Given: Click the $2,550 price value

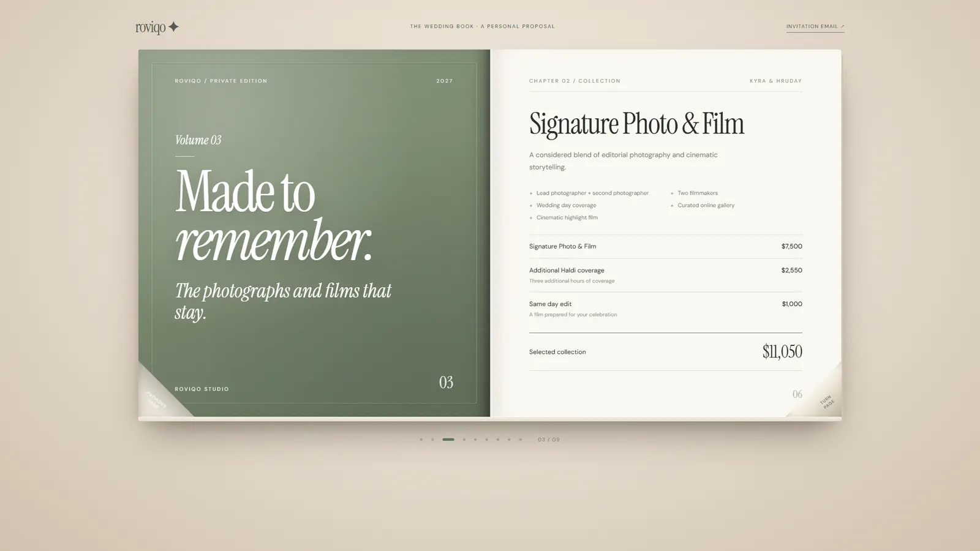Looking at the screenshot, I should [791, 270].
